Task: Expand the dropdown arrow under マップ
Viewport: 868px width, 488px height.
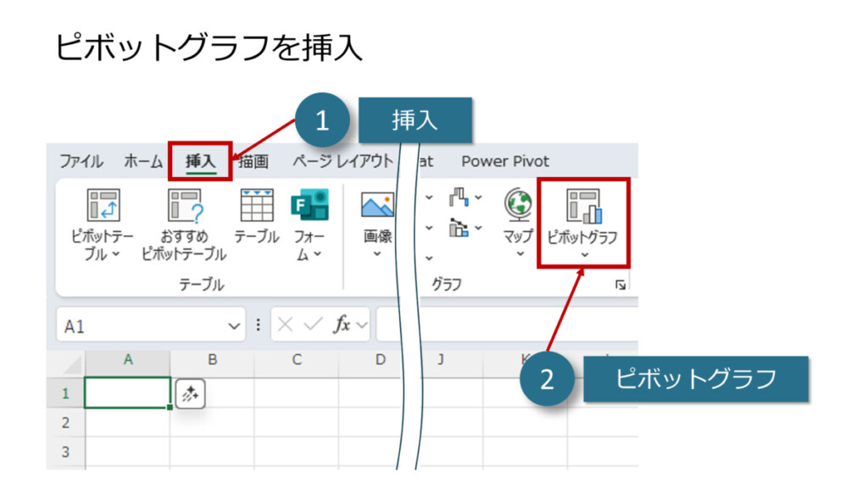Action: click(x=518, y=253)
